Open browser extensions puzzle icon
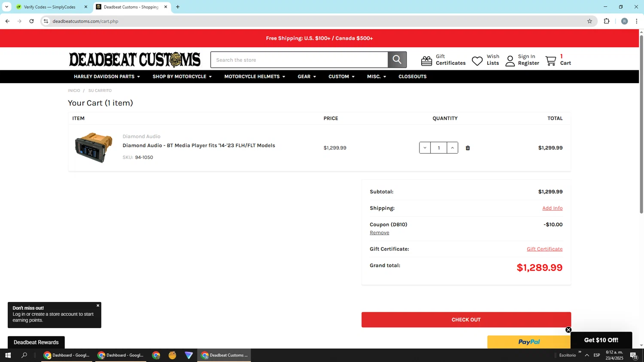Screen dimensions: 644x362 [607, 21]
